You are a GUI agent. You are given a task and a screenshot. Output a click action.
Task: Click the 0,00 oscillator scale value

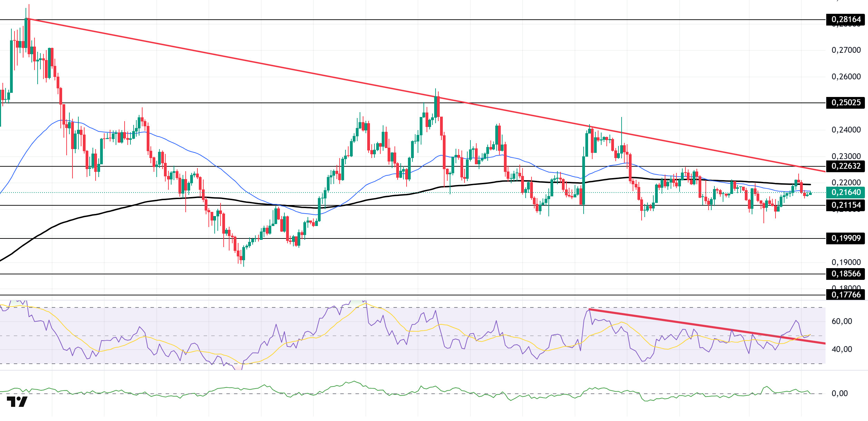(x=839, y=394)
